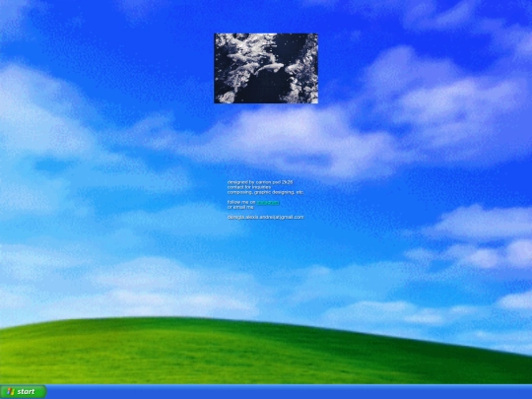Open the Start menu button
The image size is (532, 399).
(x=23, y=391)
